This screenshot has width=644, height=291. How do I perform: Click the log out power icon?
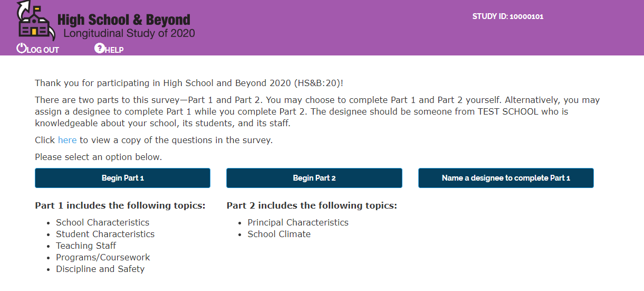point(21,48)
